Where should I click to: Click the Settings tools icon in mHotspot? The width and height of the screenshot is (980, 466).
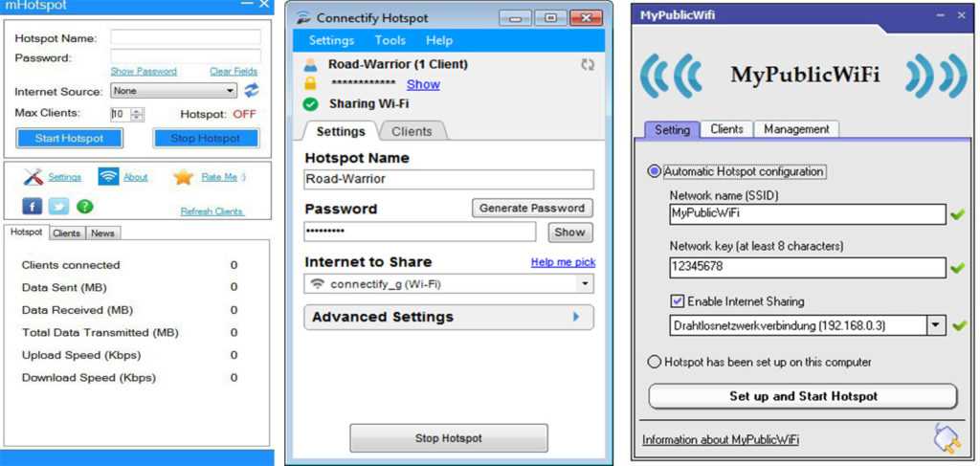(x=33, y=177)
